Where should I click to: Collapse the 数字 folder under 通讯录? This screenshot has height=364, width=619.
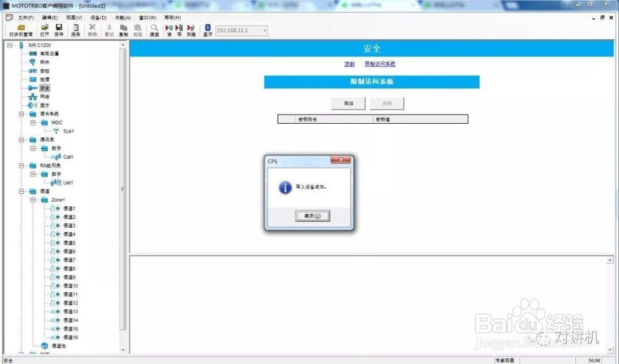coord(33,149)
